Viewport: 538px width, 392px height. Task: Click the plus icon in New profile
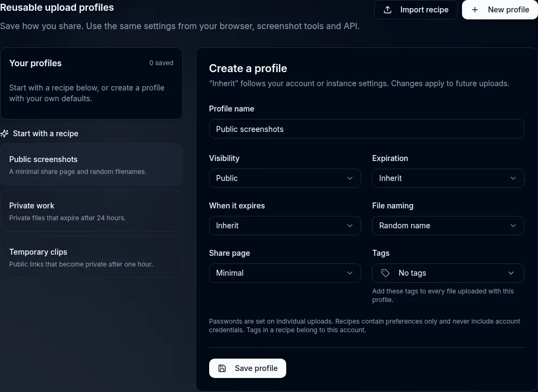tap(474, 10)
